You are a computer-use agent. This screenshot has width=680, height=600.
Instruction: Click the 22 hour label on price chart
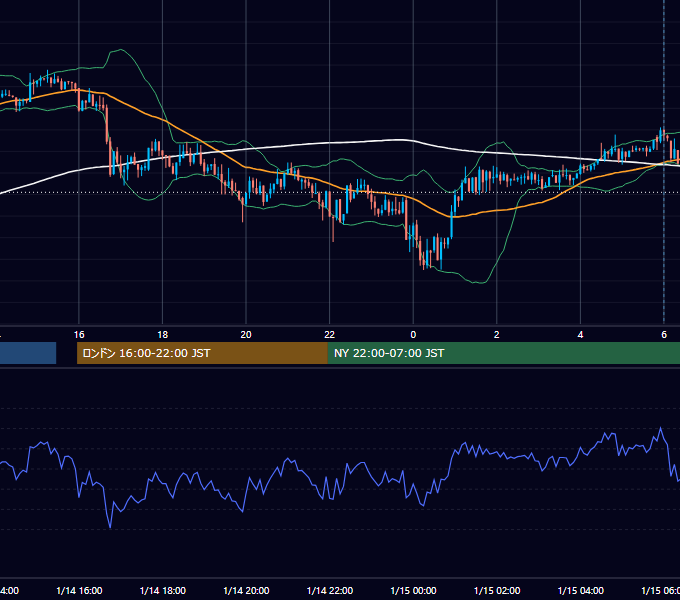tap(330, 335)
